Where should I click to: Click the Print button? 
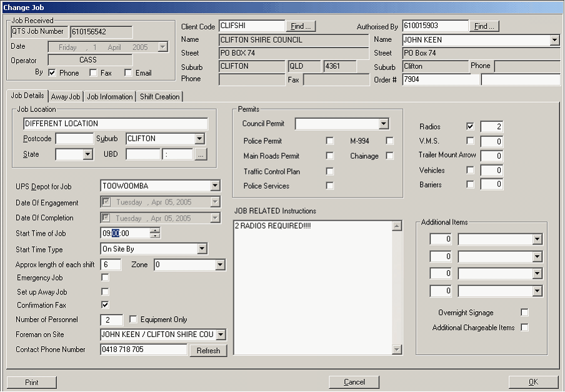coord(32,382)
